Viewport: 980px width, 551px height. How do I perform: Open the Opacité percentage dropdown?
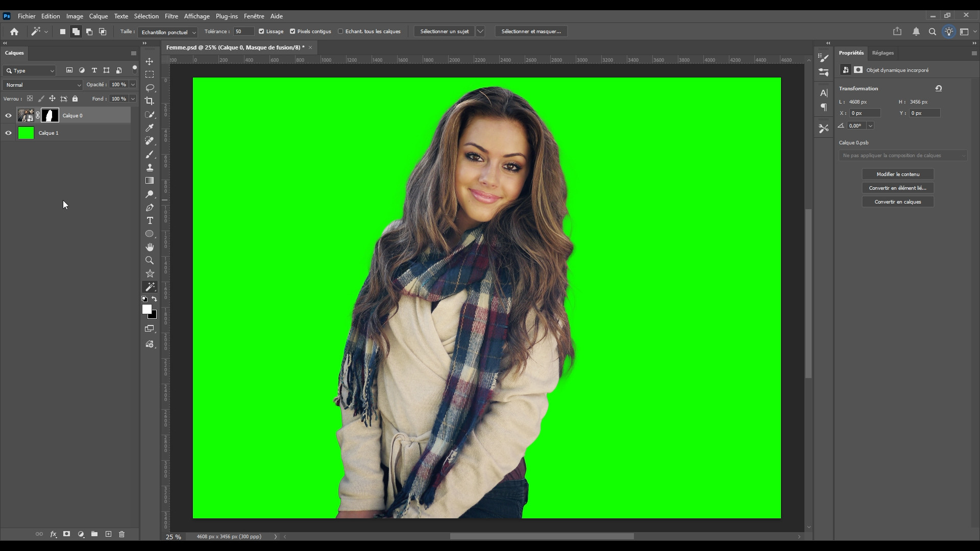point(133,85)
